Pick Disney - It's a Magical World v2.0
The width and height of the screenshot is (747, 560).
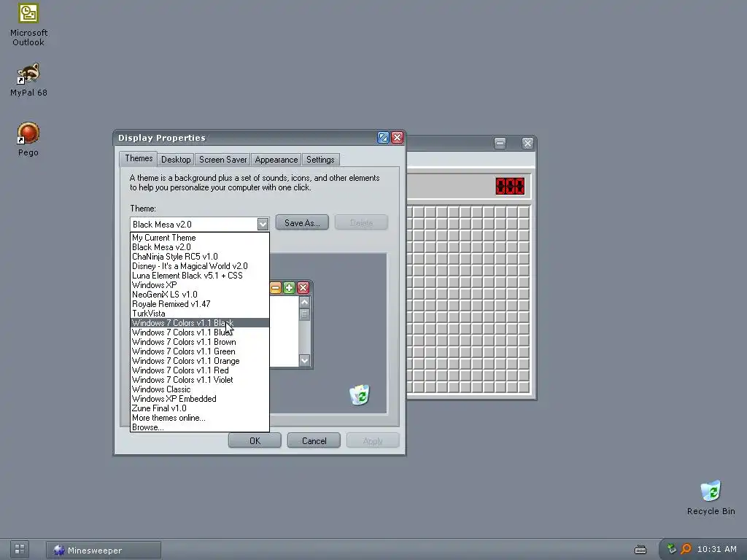(x=200, y=265)
